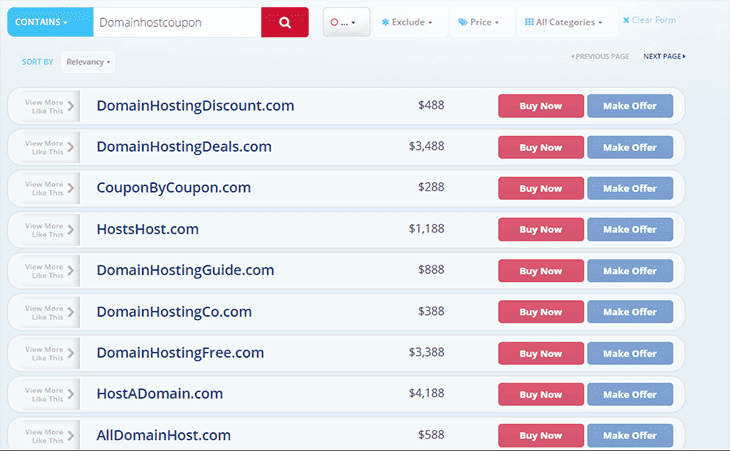This screenshot has width=730, height=451.
Task: Click the red magnifier search button
Action: (284, 22)
